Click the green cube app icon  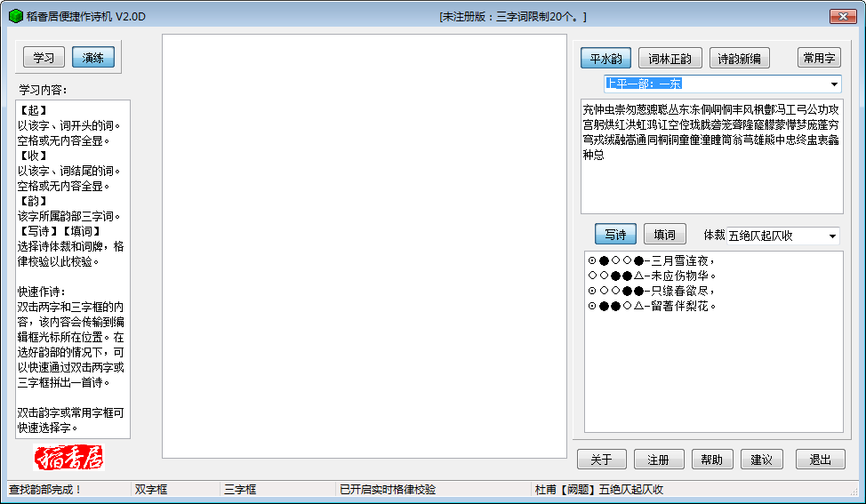click(x=15, y=17)
